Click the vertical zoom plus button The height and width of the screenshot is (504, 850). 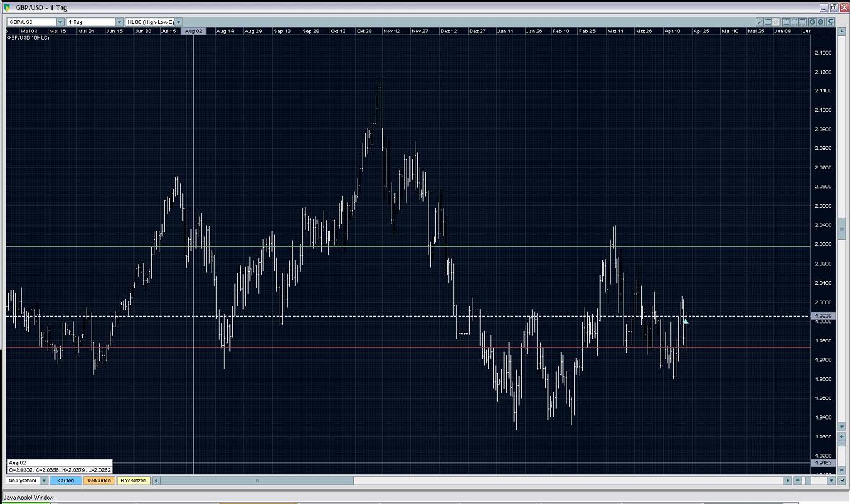(841, 436)
